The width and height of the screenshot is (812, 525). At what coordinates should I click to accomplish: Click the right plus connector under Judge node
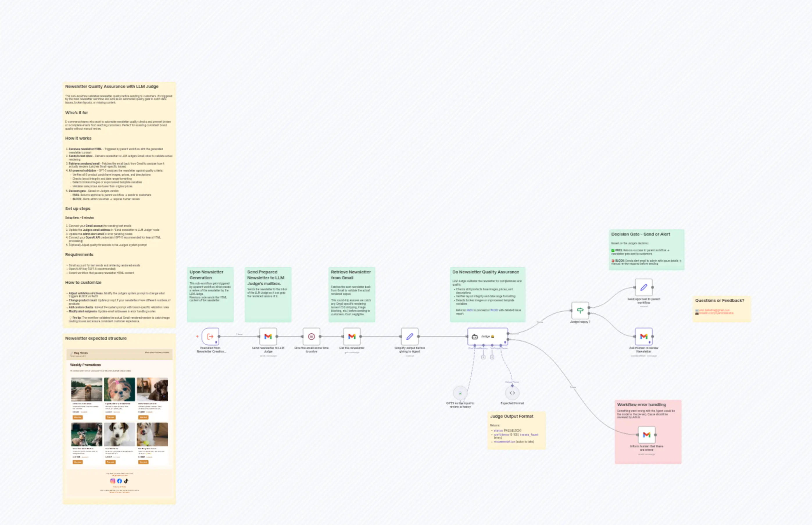pyautogui.click(x=492, y=357)
